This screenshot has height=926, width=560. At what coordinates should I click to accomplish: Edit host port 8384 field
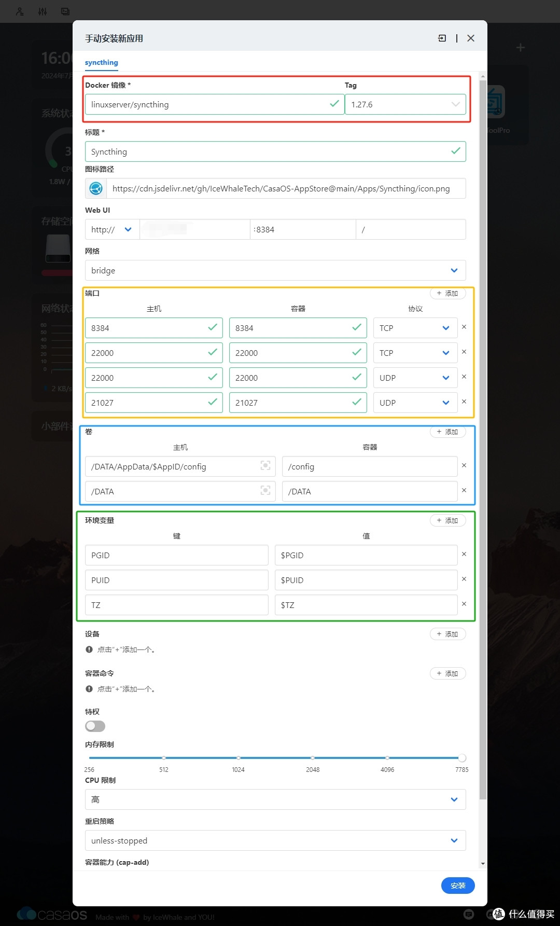pyautogui.click(x=154, y=328)
